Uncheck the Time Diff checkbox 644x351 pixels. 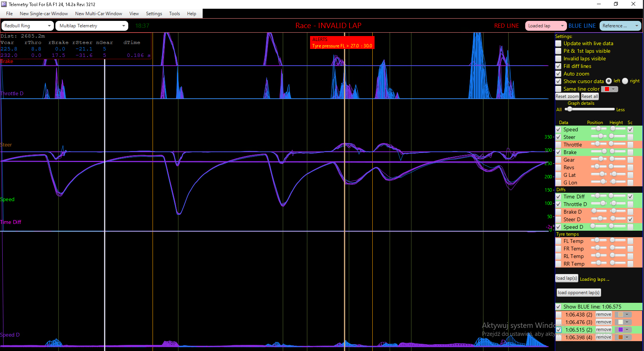tap(558, 197)
